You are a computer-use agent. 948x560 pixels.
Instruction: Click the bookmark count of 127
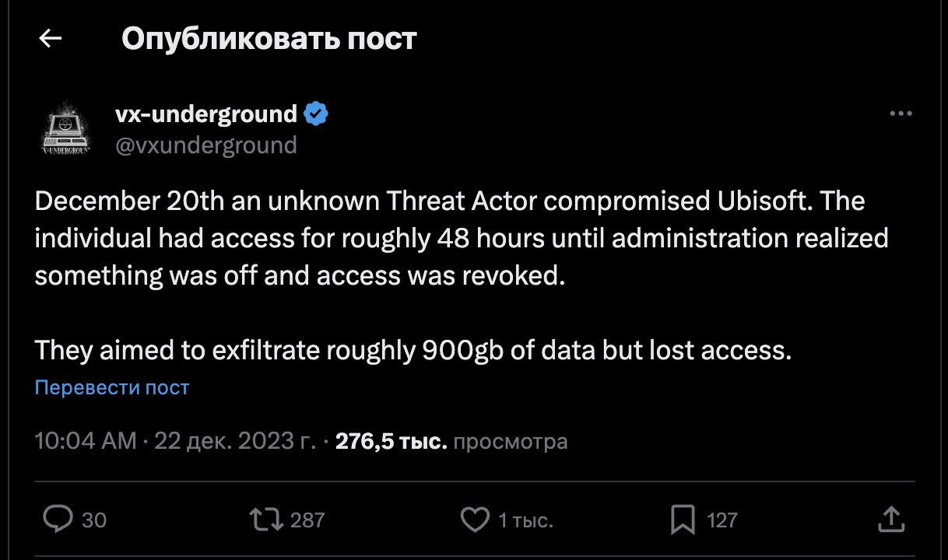point(722,520)
